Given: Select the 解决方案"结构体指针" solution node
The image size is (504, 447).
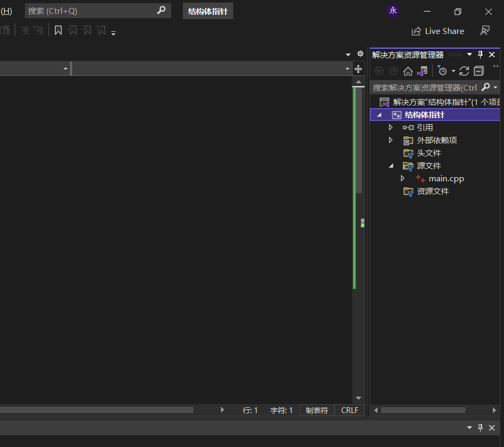Looking at the screenshot, I should click(439, 102).
